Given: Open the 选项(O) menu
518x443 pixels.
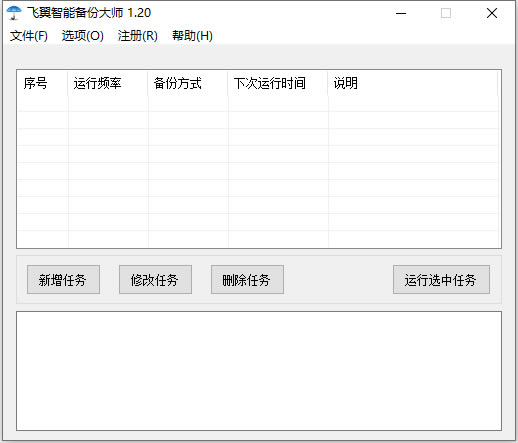Looking at the screenshot, I should point(83,36).
